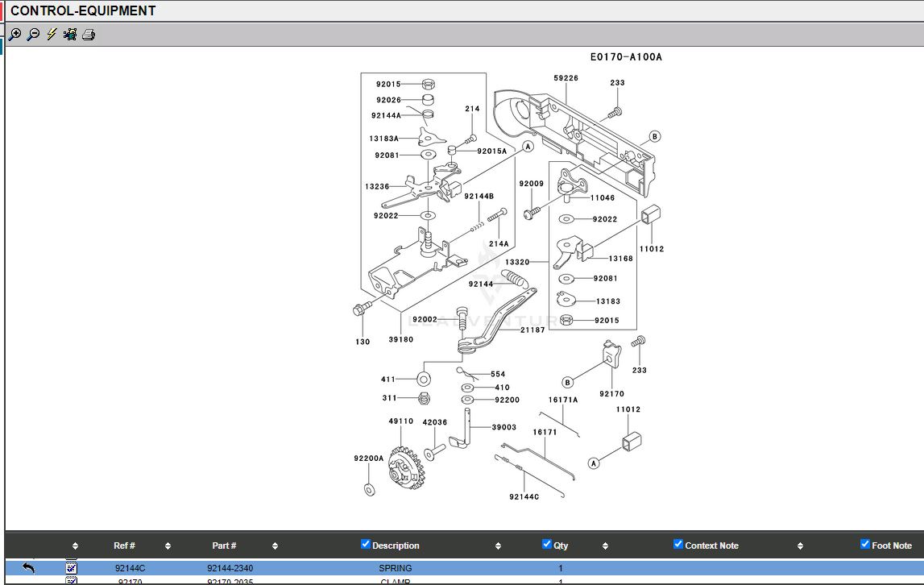Image resolution: width=924 pixels, height=585 pixels.
Task: Click the zoom out magnifier icon
Action: tap(33, 35)
